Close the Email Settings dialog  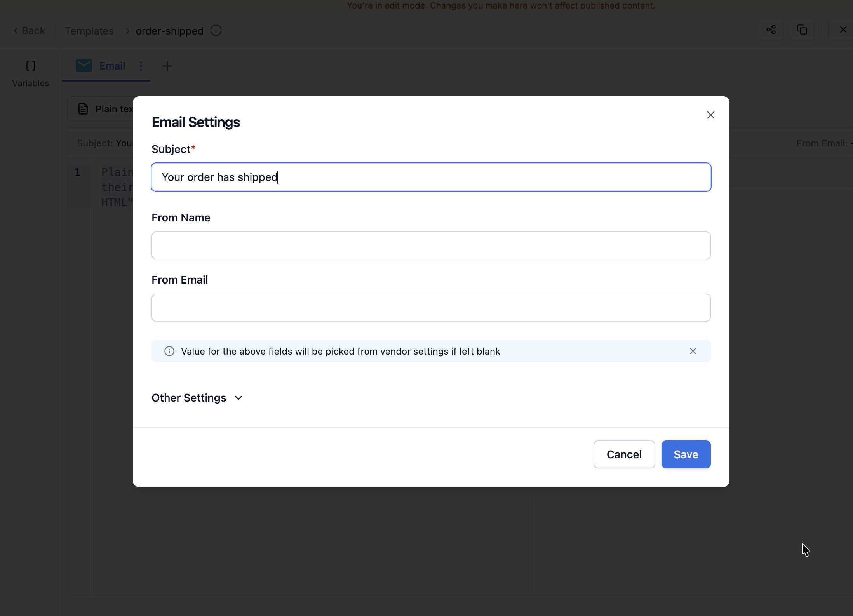[710, 115]
